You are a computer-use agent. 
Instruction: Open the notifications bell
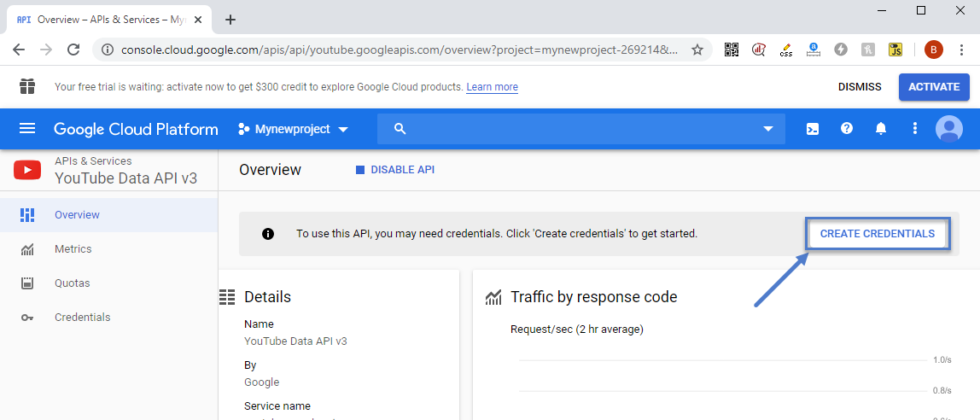point(881,129)
